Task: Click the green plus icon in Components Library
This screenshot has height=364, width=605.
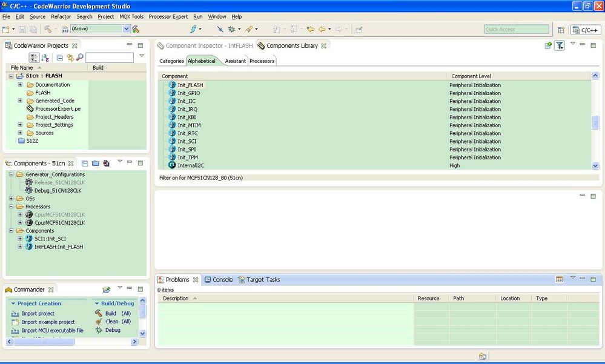Action: point(548,45)
